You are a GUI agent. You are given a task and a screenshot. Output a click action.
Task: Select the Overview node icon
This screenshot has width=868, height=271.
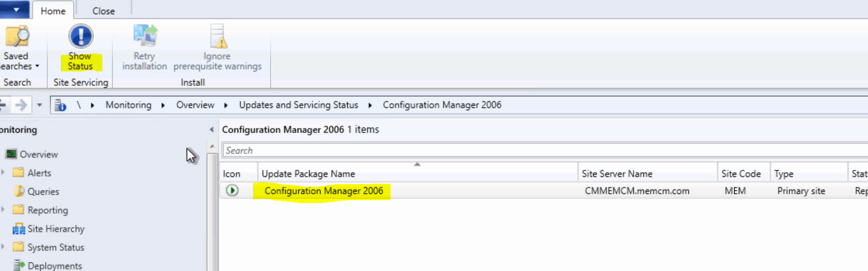click(11, 154)
